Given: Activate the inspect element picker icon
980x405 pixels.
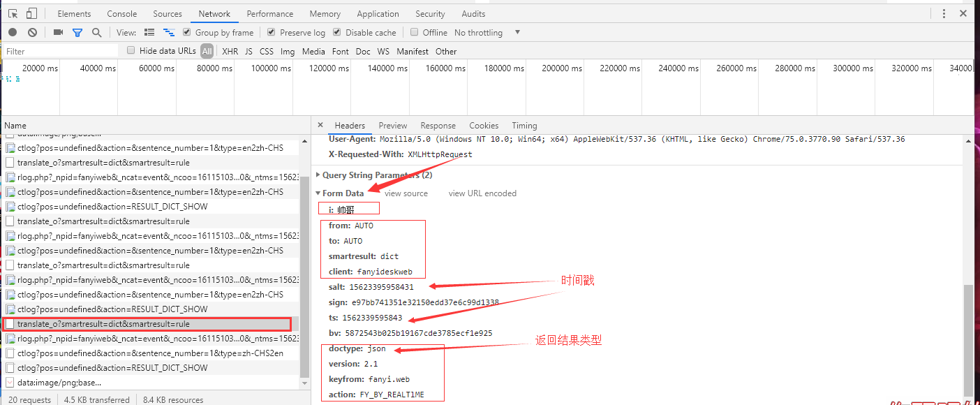Looking at the screenshot, I should pos(13,13).
